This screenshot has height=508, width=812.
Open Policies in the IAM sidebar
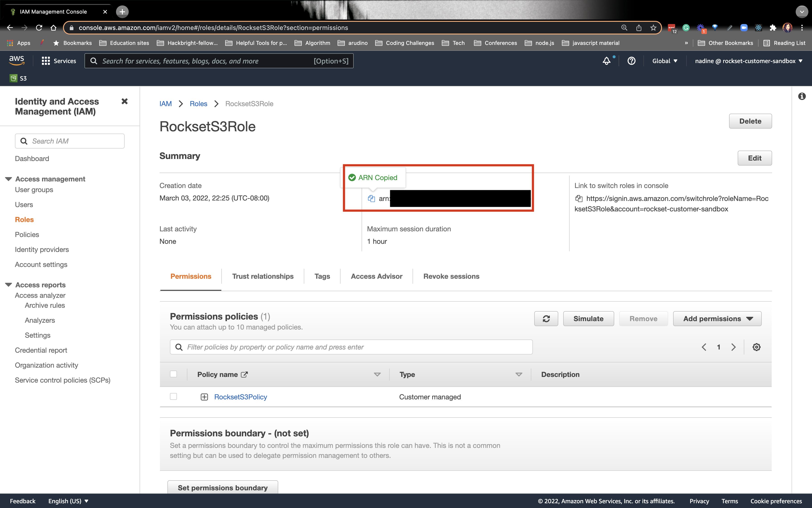coord(27,234)
